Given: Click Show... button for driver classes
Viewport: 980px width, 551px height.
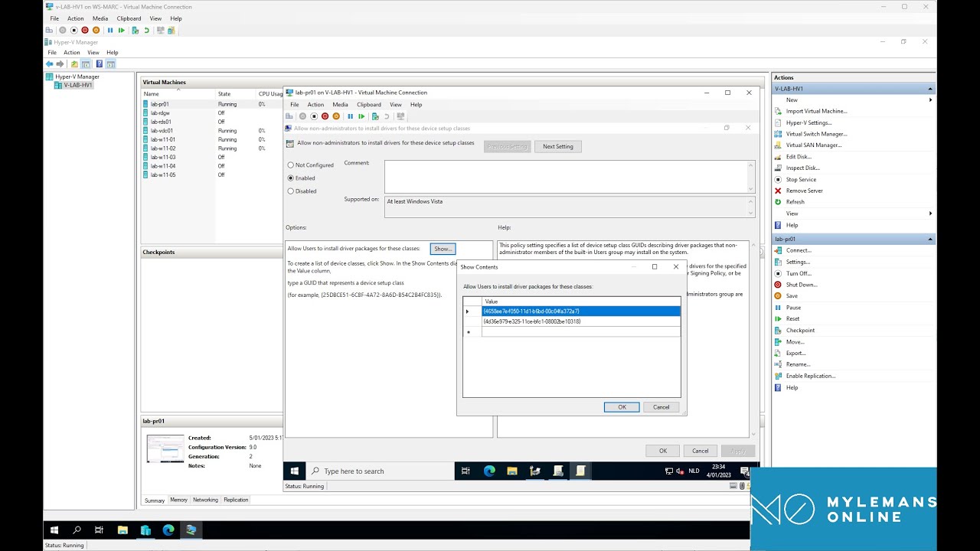Looking at the screenshot, I should [x=443, y=249].
